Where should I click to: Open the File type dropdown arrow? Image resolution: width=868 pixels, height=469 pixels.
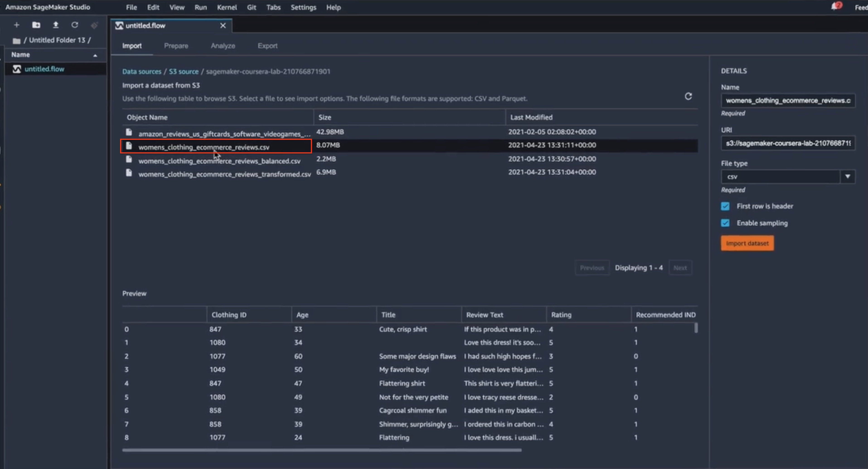tap(847, 176)
